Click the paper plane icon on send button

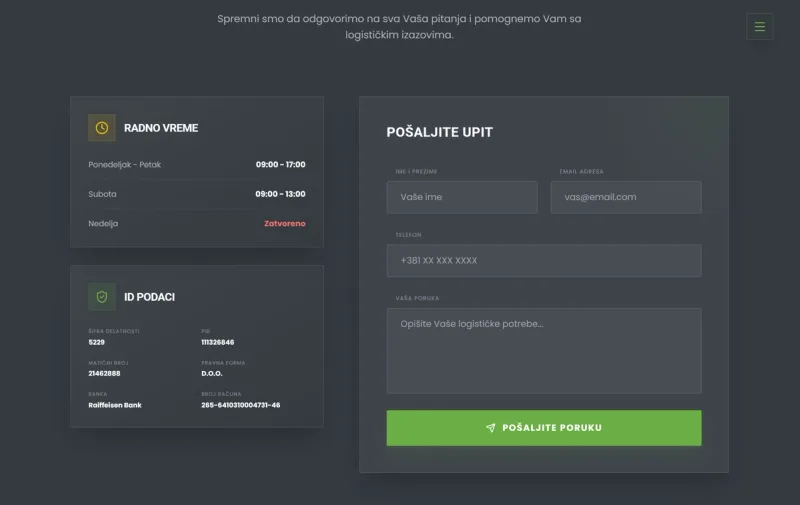tap(490, 427)
